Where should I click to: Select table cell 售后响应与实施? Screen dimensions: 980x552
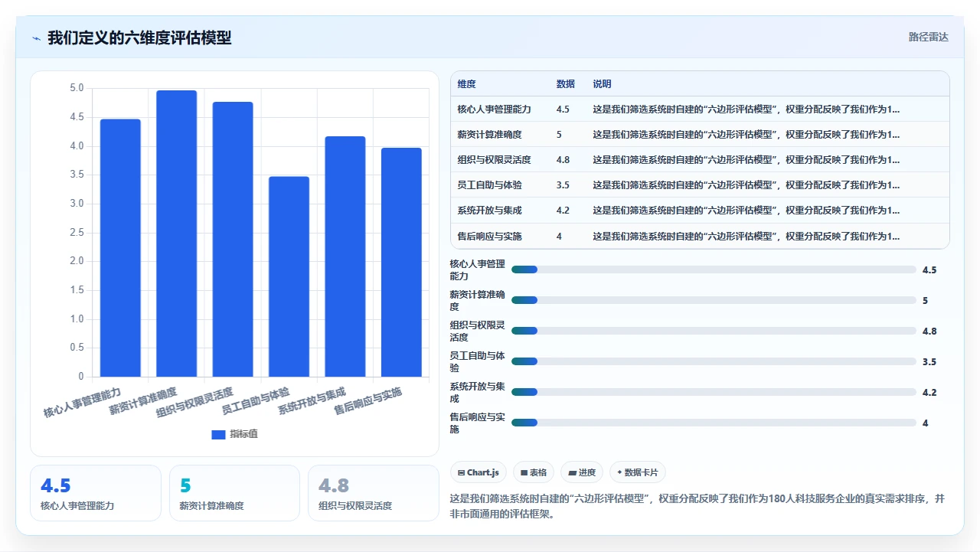[489, 237]
